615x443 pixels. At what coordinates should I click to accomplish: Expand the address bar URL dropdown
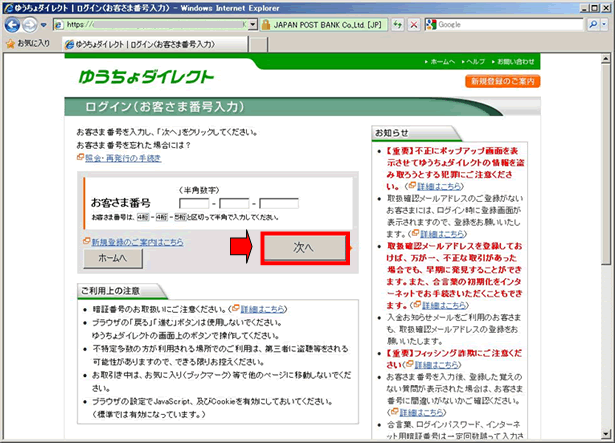pos(253,25)
